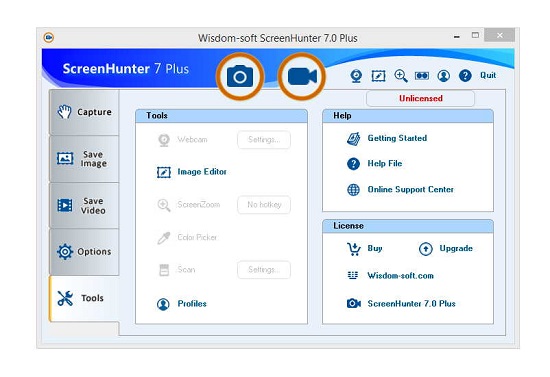Open the Save Video tab
550x377 pixels.
(x=84, y=206)
